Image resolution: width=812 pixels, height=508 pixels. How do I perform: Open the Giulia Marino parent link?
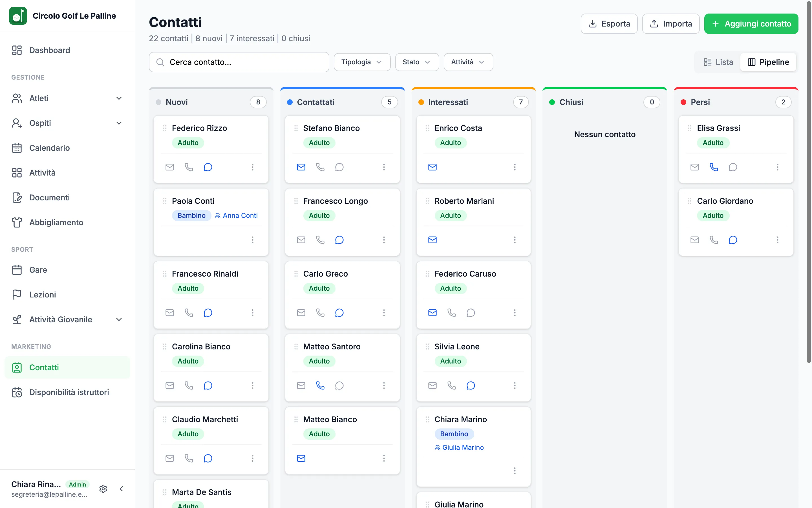coord(459,448)
